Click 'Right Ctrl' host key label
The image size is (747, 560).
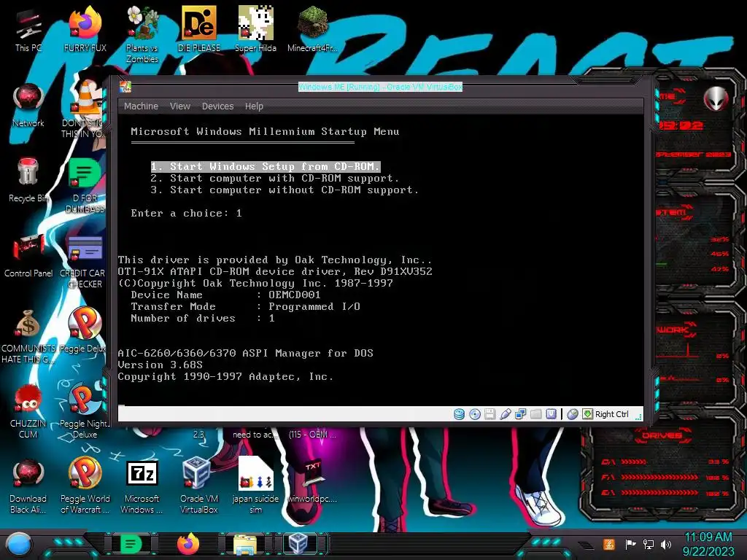click(x=612, y=414)
